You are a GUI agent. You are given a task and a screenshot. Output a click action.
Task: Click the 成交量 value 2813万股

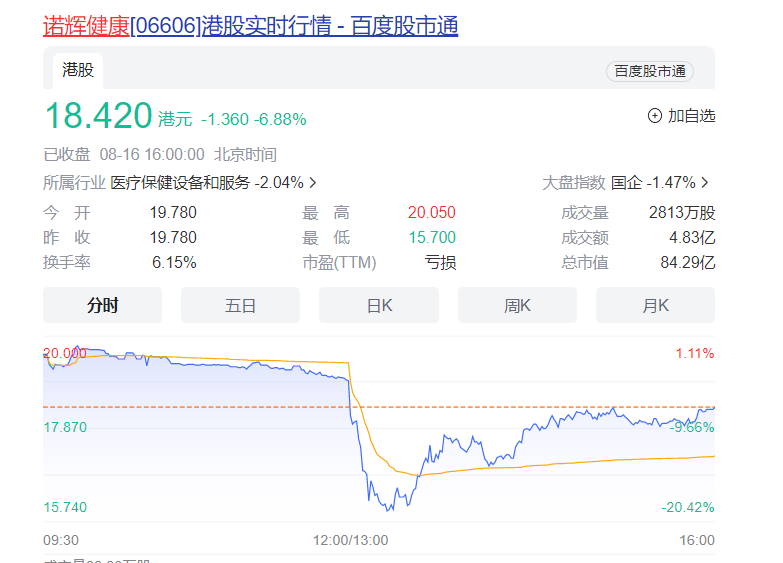point(682,213)
